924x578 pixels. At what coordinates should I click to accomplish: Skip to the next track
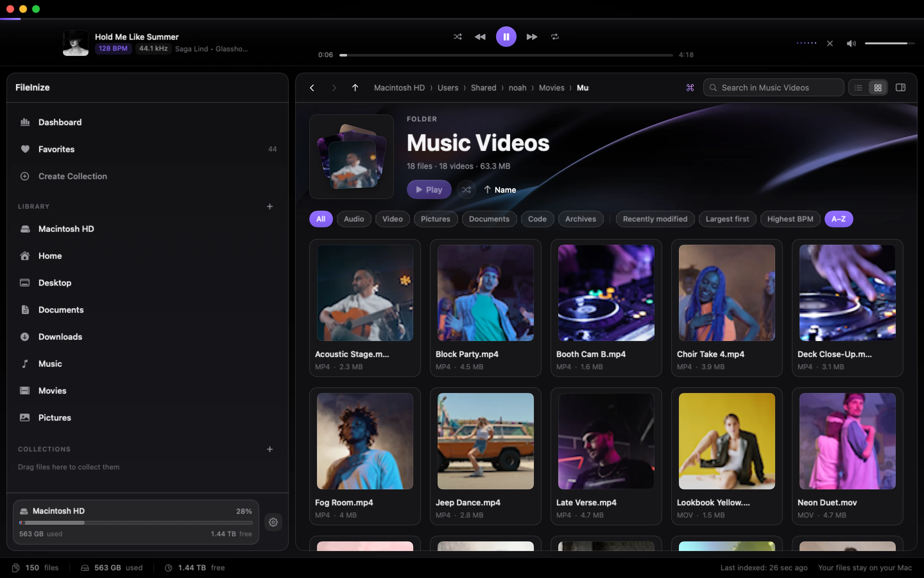(x=532, y=37)
